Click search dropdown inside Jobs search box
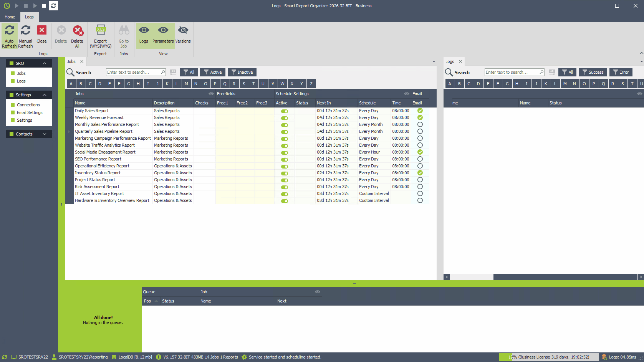 (x=163, y=72)
